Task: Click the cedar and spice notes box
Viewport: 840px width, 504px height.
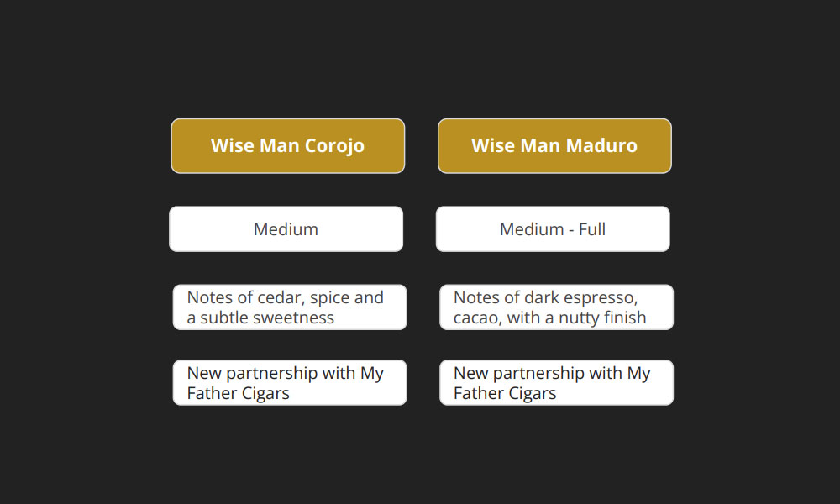Action: pos(290,307)
